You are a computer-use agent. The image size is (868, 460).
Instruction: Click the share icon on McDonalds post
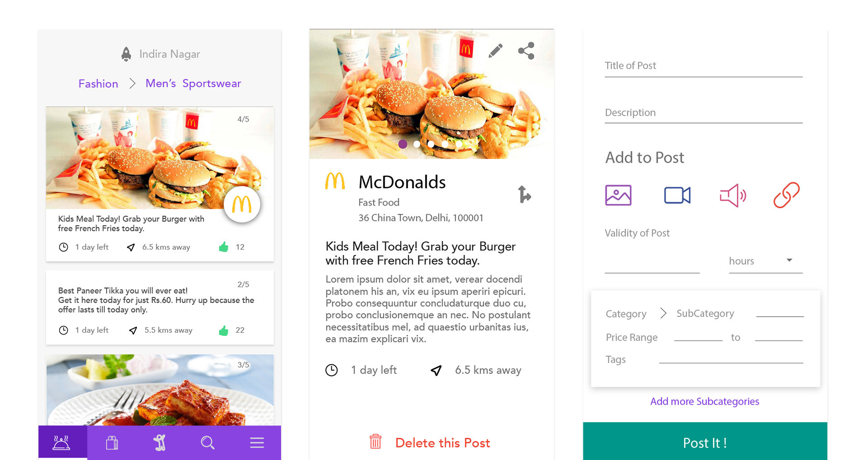click(x=526, y=51)
